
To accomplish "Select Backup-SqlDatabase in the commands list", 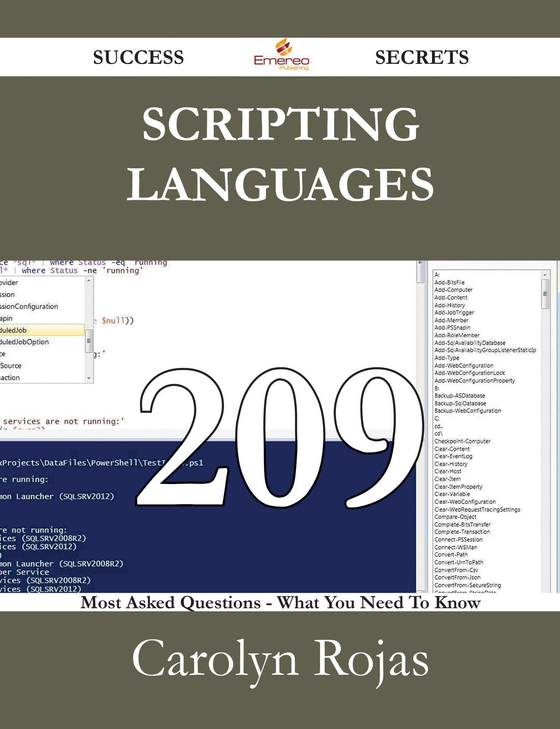I will (x=460, y=403).
